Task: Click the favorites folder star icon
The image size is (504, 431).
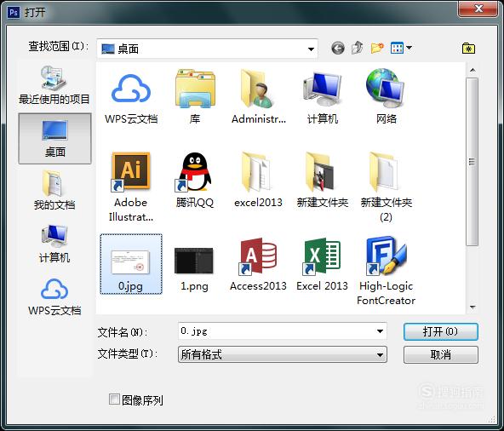Action: tap(468, 49)
